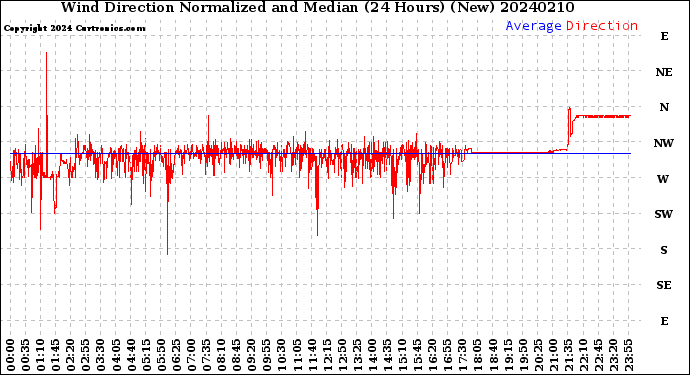Screen dimensions: 690x375
Task: Click the 07:00 time label
Action: tap(191, 355)
